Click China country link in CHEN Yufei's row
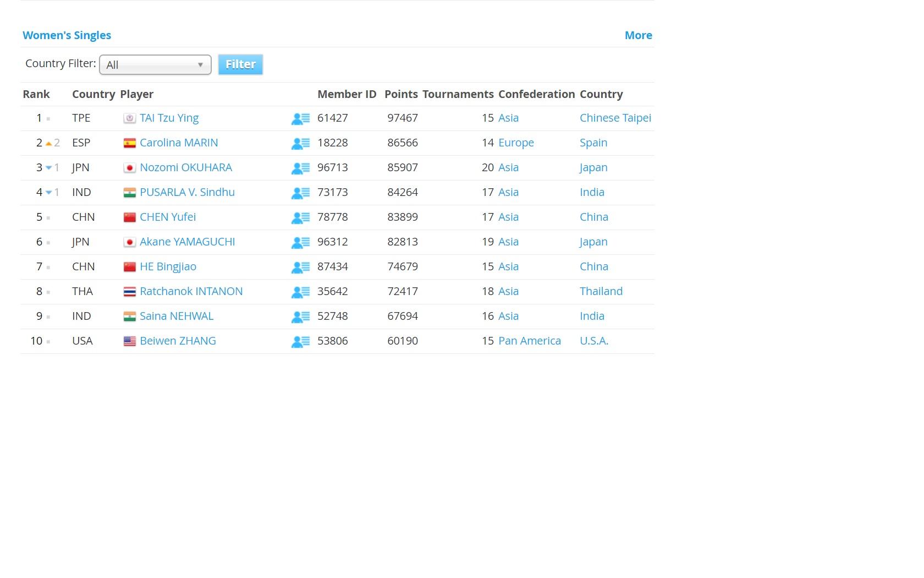924x578 pixels. 594,217
